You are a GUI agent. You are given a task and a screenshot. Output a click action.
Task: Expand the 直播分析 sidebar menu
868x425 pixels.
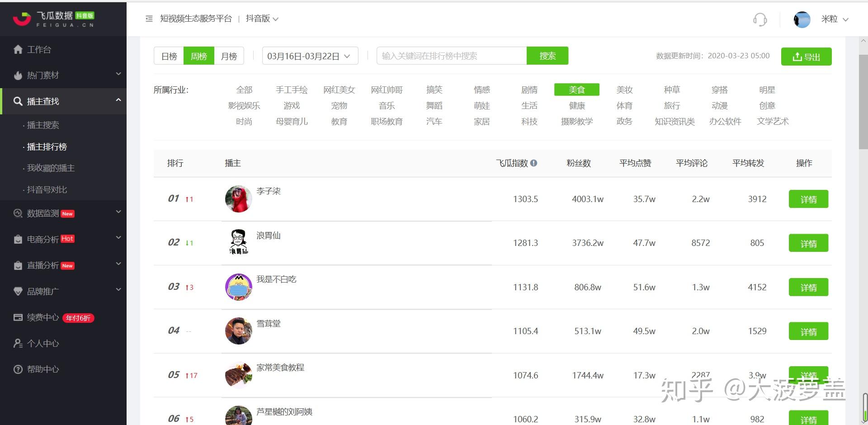click(118, 264)
